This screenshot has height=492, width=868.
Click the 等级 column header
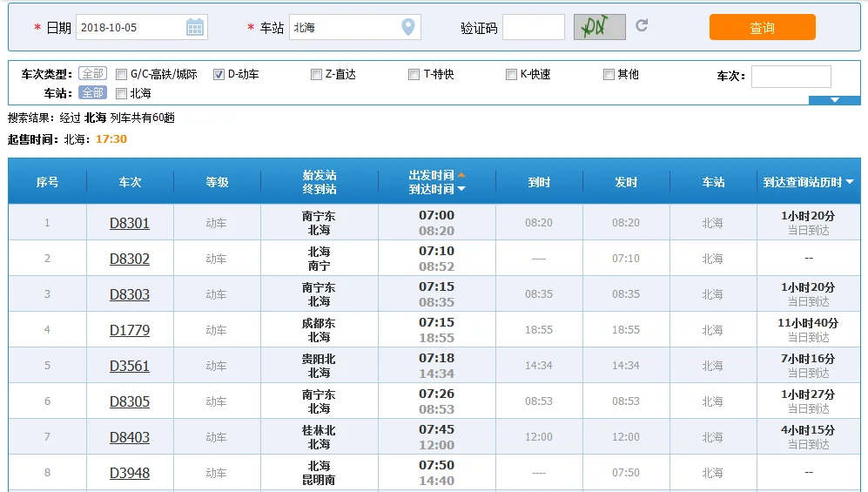click(x=217, y=181)
